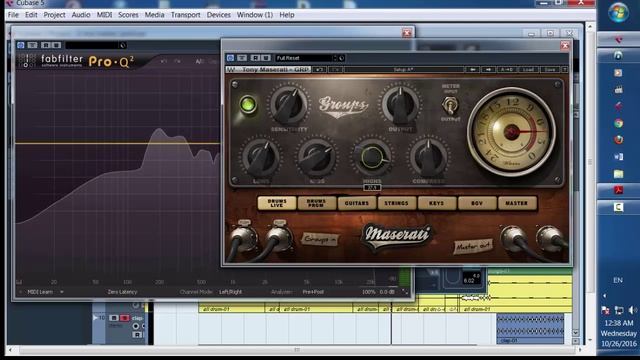
Task: Open the Audio menu
Action: coord(81,15)
